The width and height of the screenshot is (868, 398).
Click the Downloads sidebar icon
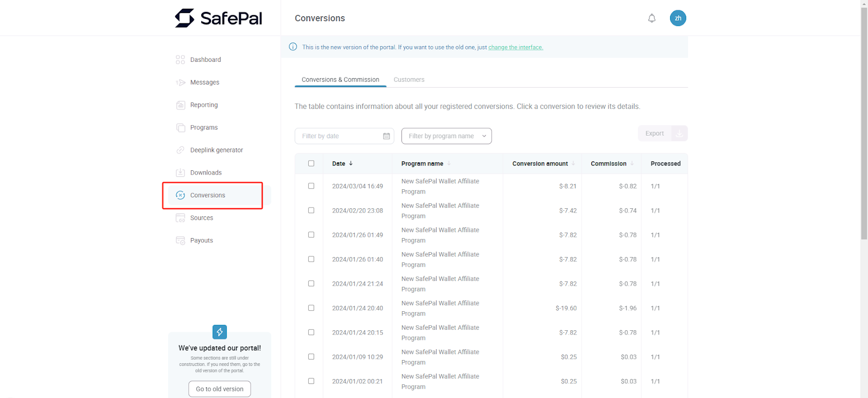pos(181,173)
